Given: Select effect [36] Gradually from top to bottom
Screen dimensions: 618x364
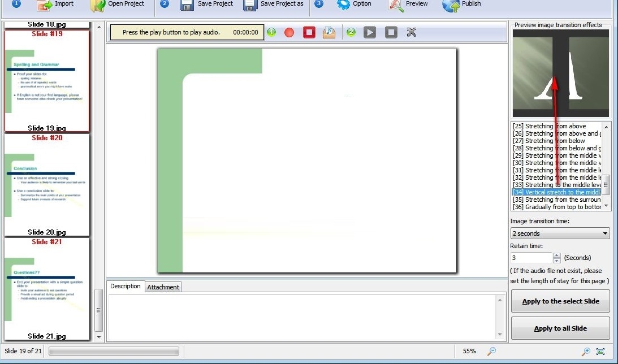Looking at the screenshot, I should pos(556,207).
